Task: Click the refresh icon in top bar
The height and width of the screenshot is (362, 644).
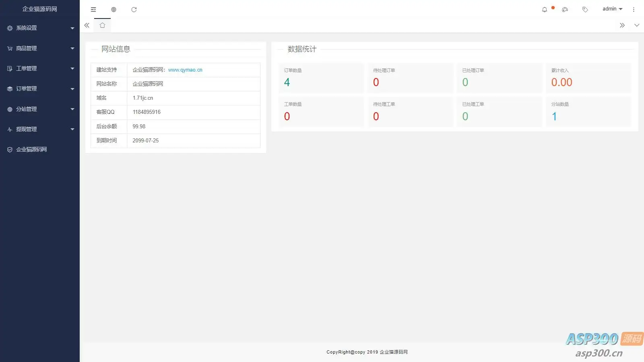Action: pos(134,9)
